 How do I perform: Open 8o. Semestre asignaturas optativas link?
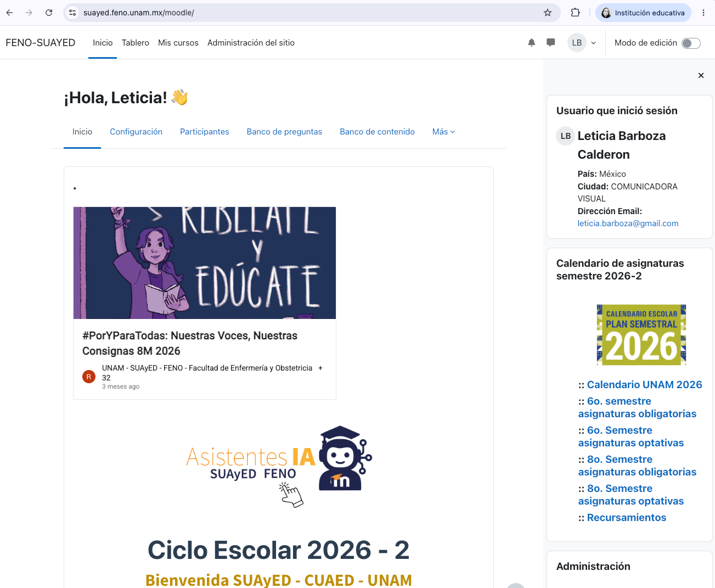click(631, 495)
